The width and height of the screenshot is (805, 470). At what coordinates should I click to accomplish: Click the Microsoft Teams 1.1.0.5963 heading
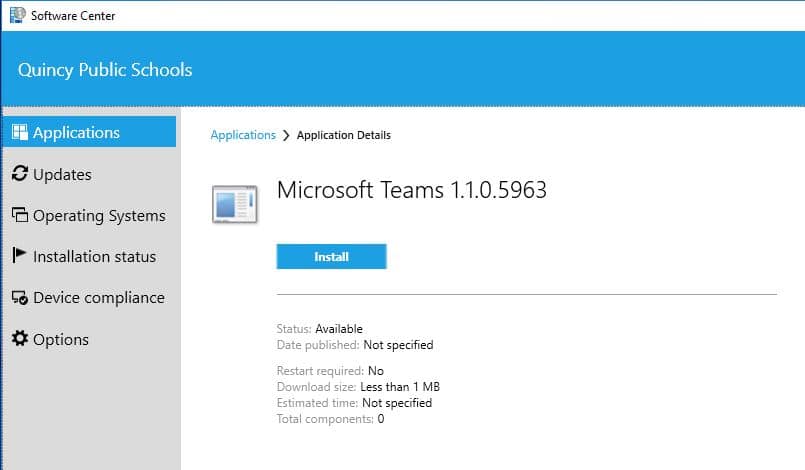[411, 190]
